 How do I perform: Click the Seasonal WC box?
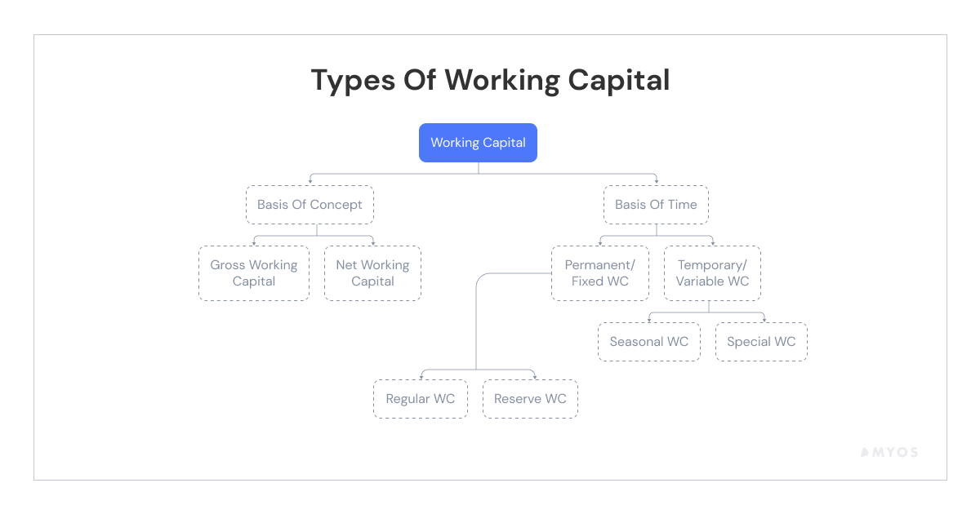point(649,342)
